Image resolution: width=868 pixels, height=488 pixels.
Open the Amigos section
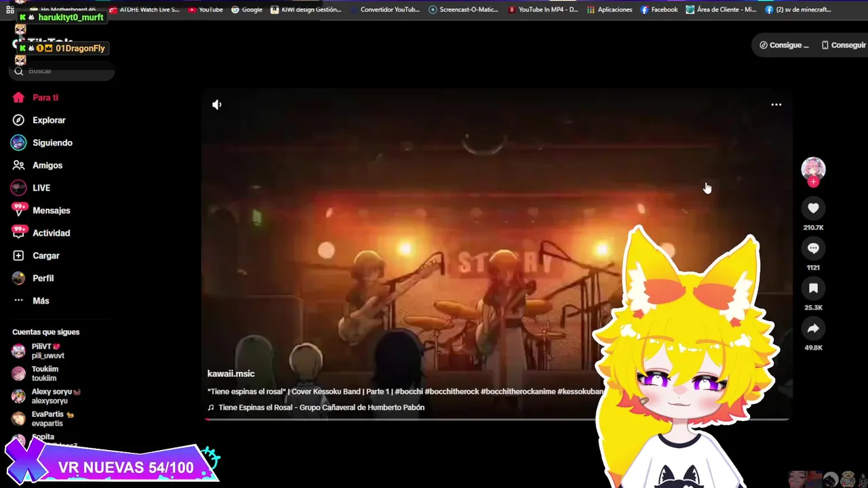[x=37, y=165]
